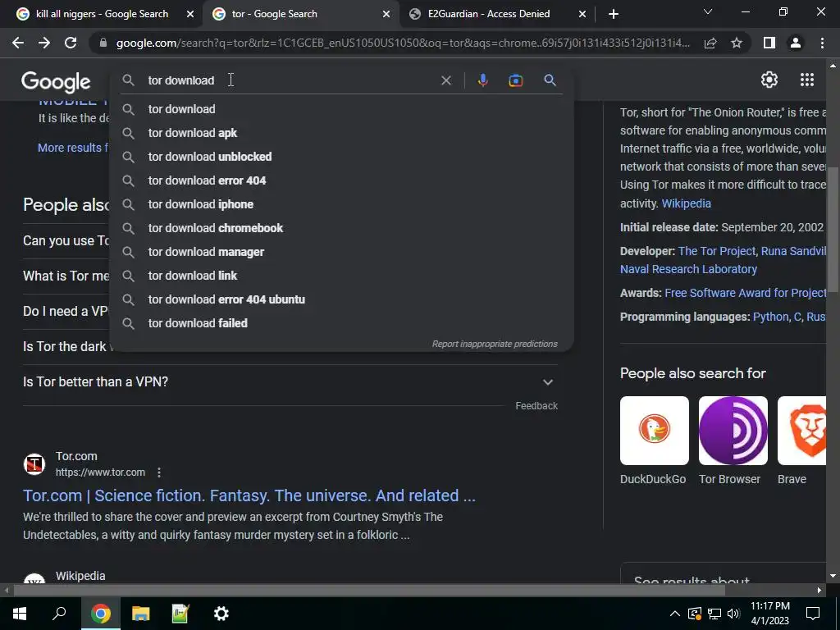Open the notification center icon
840x630 pixels.
click(x=813, y=614)
